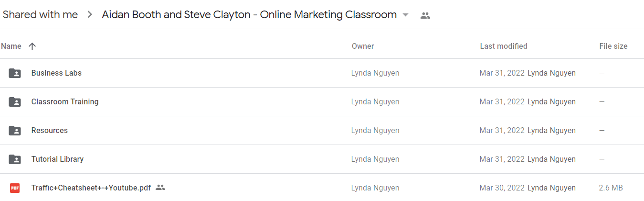Click the shared icon next to Traffic+Cheatsheet+-+Youtube.pdf
644x201 pixels.
click(x=160, y=188)
